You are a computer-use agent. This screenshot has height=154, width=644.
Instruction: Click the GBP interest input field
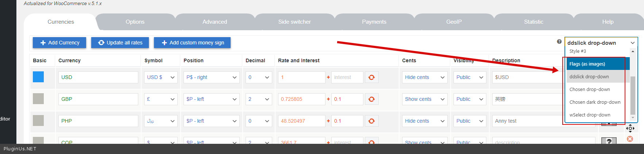point(347,99)
